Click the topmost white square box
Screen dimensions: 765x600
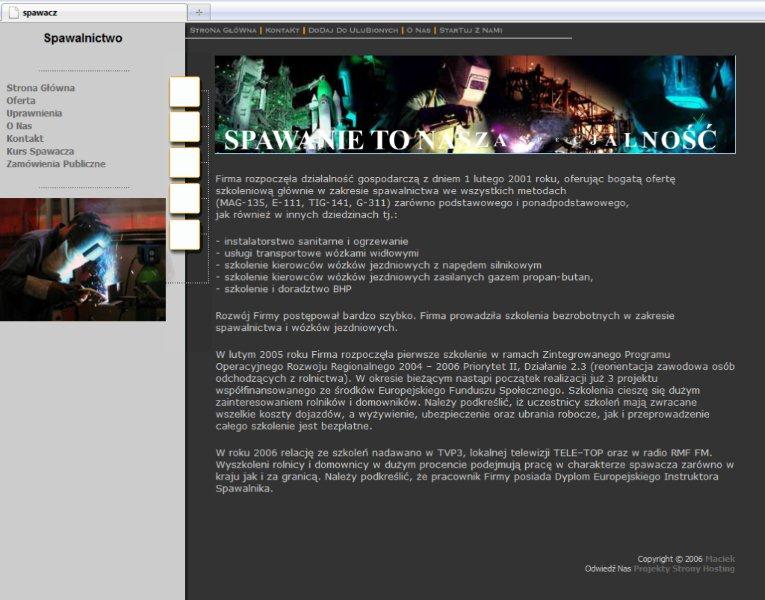click(x=185, y=92)
